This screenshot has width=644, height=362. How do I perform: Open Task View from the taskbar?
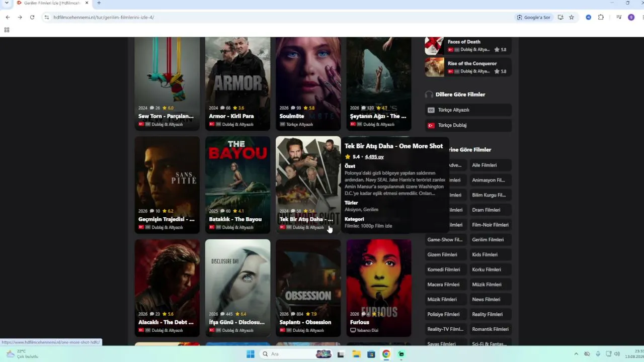tap(341, 354)
